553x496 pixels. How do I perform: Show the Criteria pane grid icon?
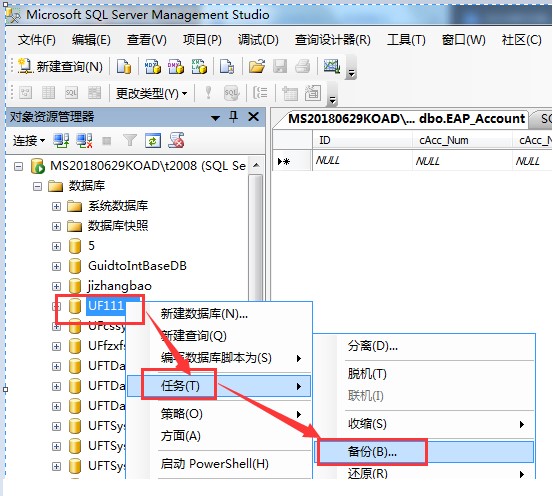tap(48, 93)
